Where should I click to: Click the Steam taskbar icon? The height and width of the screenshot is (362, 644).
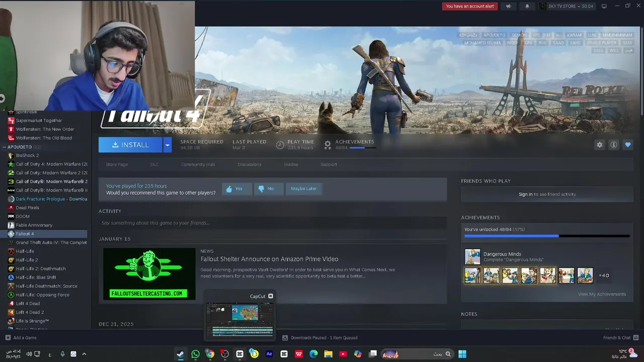180,354
